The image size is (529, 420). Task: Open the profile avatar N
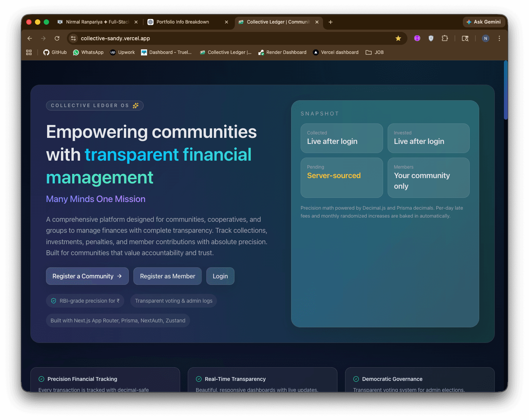point(485,38)
